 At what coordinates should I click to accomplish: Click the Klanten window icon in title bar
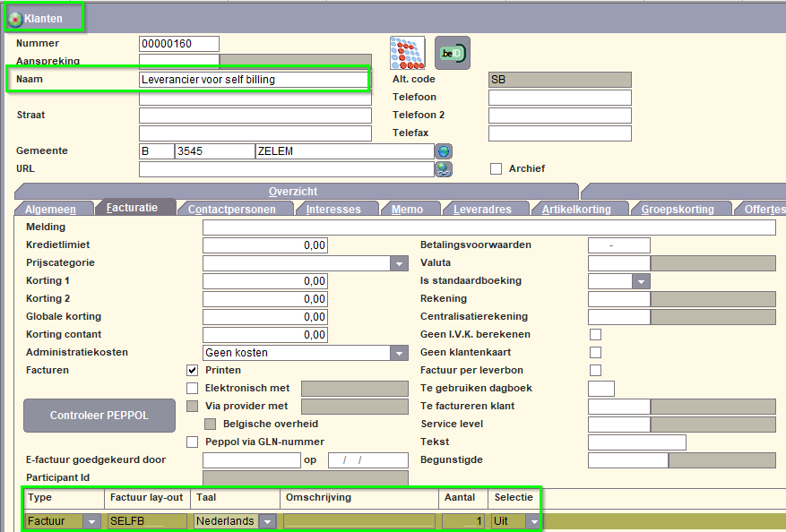(15, 18)
